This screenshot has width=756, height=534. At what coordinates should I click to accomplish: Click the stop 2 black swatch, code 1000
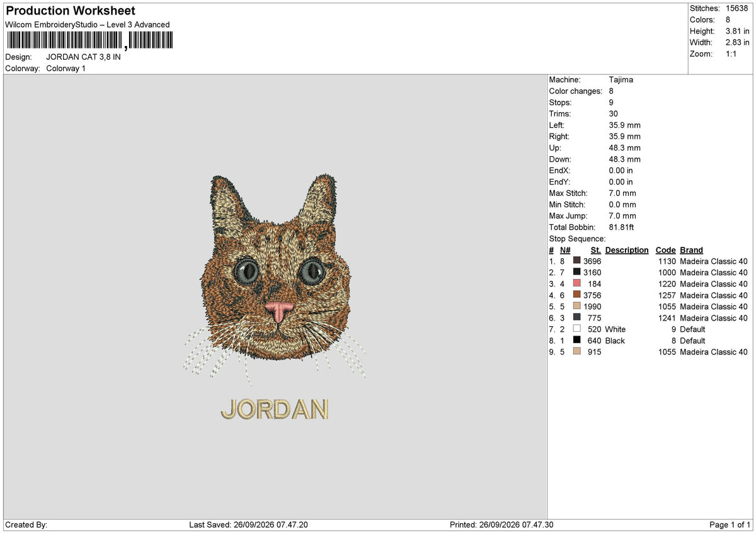[x=576, y=272]
